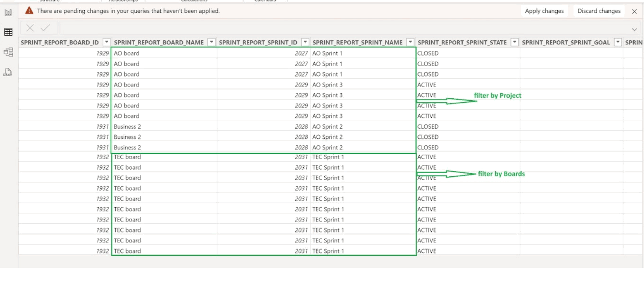
Task: Open SPRINT_REPORT_BOARD_ID column filter dropdown
Action: (106, 42)
